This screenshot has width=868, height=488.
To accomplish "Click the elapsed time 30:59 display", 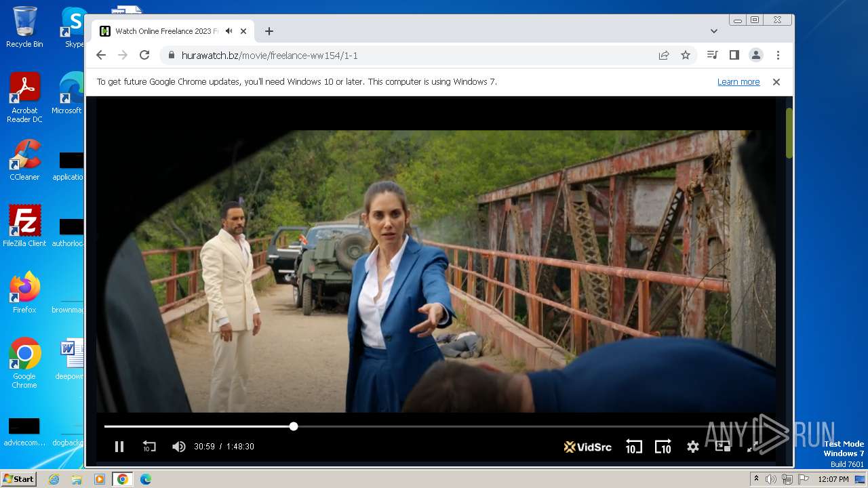I will coord(204,447).
